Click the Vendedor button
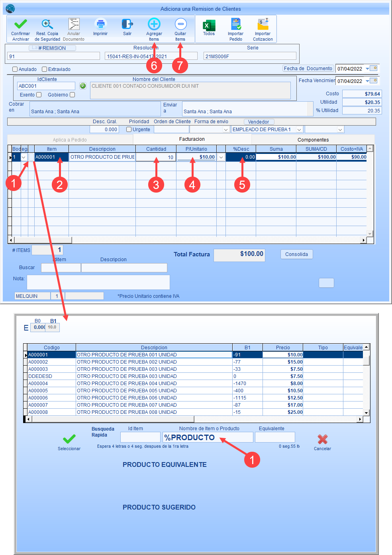Viewport: 392px width, 555px height. tap(259, 122)
